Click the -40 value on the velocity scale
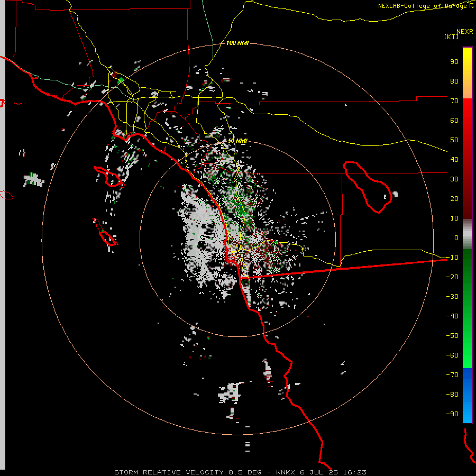 pyautogui.click(x=452, y=316)
